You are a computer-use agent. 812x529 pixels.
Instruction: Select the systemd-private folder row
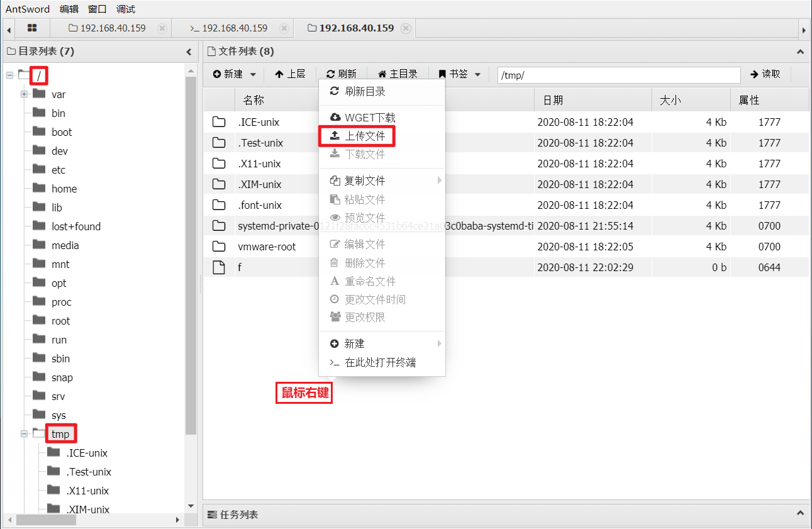pyautogui.click(x=506, y=226)
